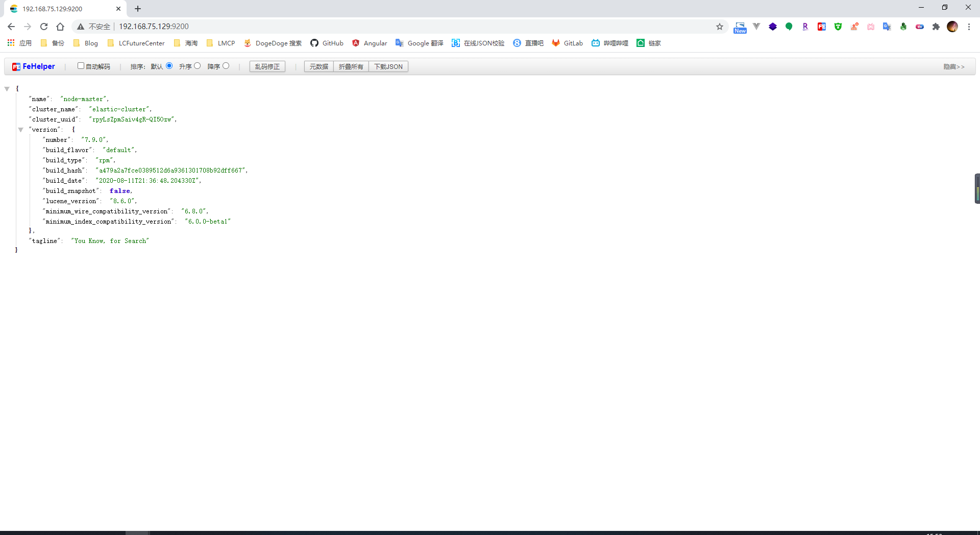Open the DogeDoge 搜索 bookmark
Image resolution: width=980 pixels, height=535 pixels.
pyautogui.click(x=273, y=43)
